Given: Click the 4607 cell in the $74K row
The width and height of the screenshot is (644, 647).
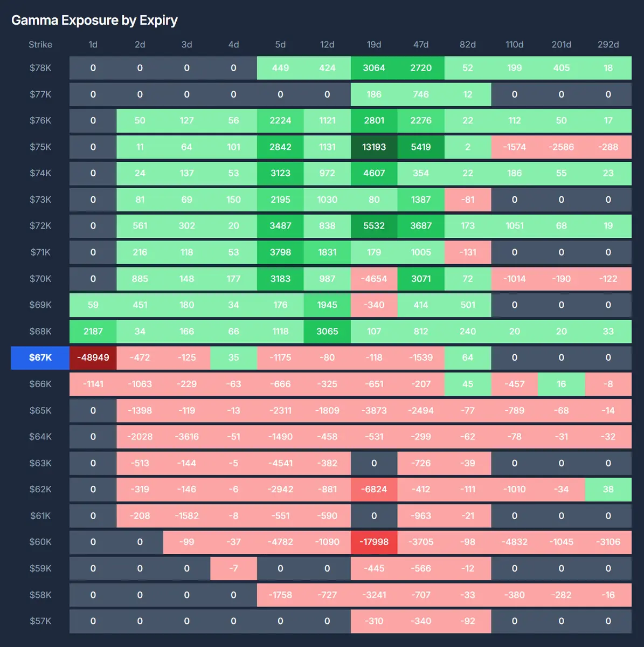Looking at the screenshot, I should point(374,173).
